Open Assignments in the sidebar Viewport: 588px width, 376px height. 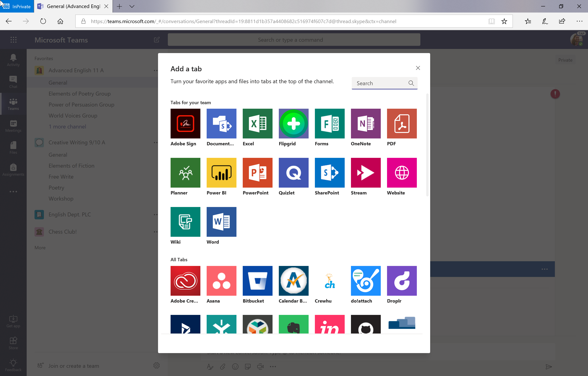(13, 170)
